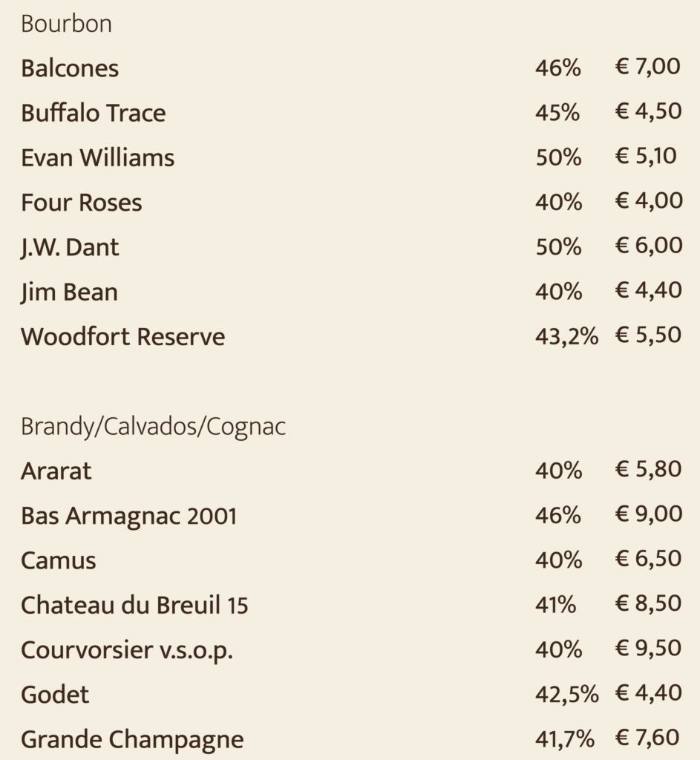The image size is (700, 760).
Task: Select the 42,5% Godet alcohol percentage
Action: (567, 695)
